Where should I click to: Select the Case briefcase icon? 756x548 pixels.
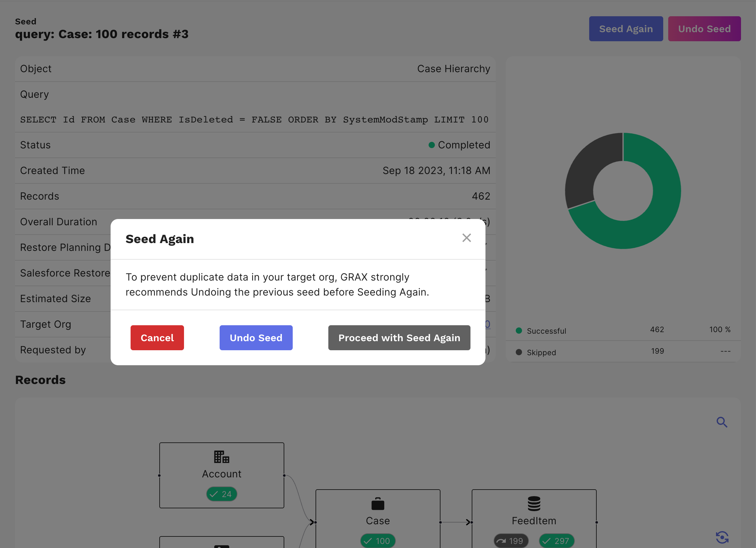tap(378, 504)
